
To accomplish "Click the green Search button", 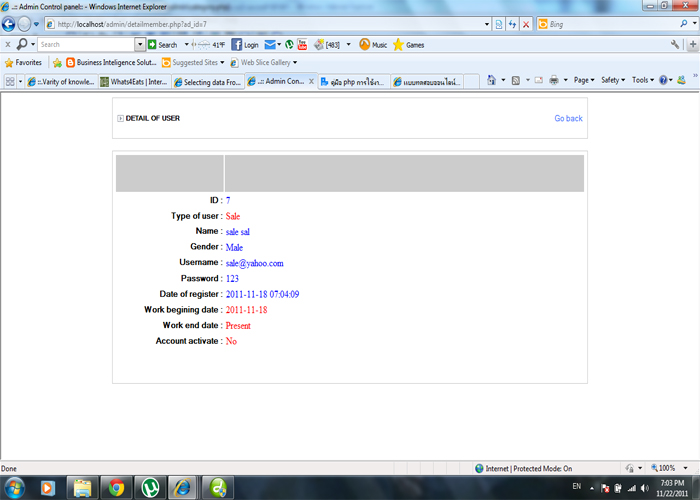I will [x=162, y=45].
